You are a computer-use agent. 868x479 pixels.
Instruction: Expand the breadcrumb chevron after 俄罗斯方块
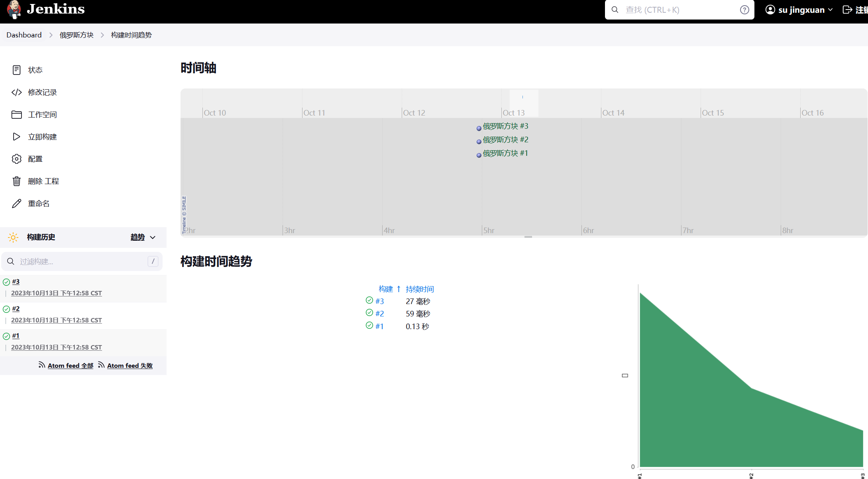point(102,35)
